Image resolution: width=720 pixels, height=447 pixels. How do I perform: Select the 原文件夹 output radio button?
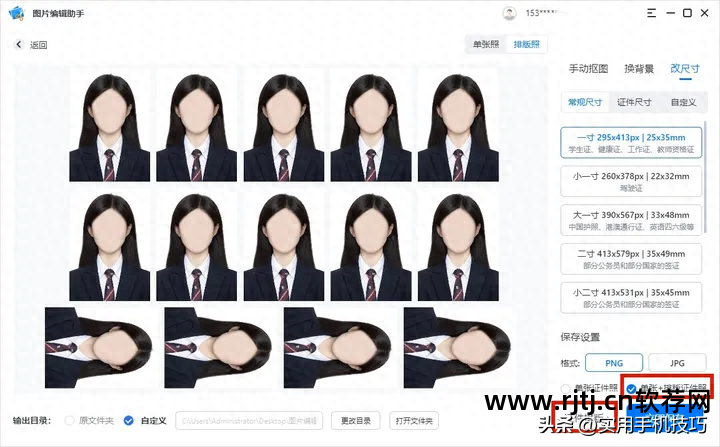[x=69, y=420]
